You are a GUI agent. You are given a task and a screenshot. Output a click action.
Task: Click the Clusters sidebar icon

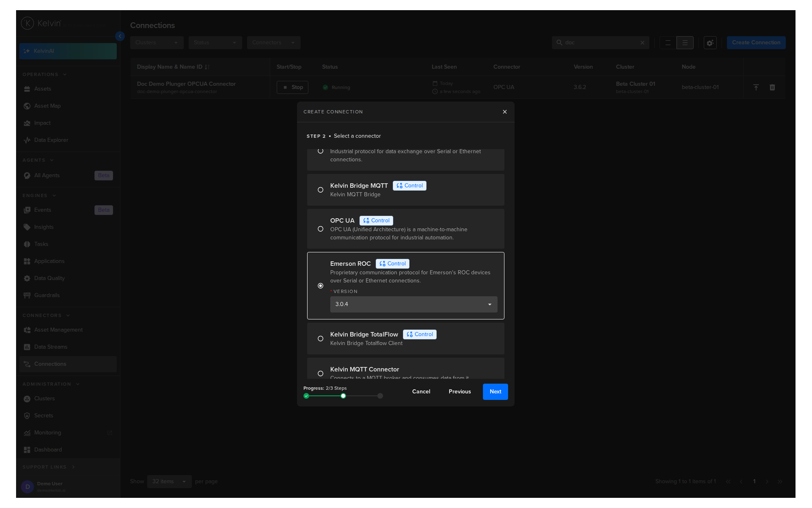click(27, 399)
